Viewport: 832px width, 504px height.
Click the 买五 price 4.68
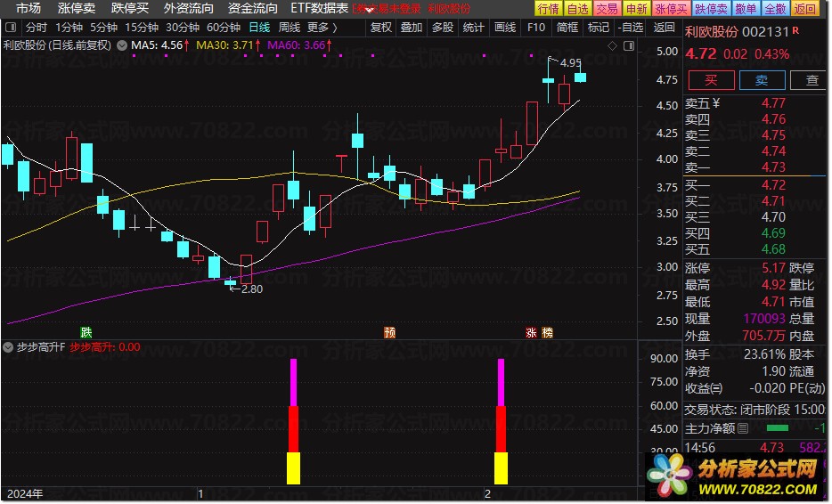[773, 248]
